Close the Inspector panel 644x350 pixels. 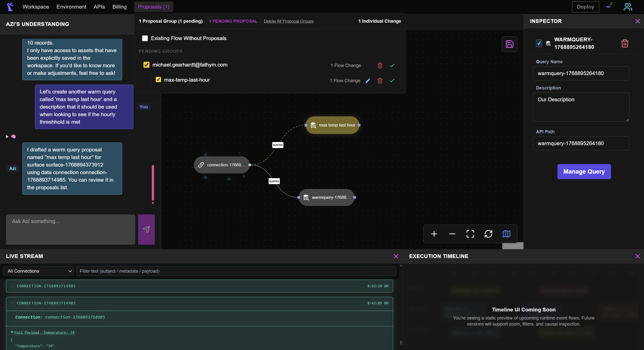point(637,21)
